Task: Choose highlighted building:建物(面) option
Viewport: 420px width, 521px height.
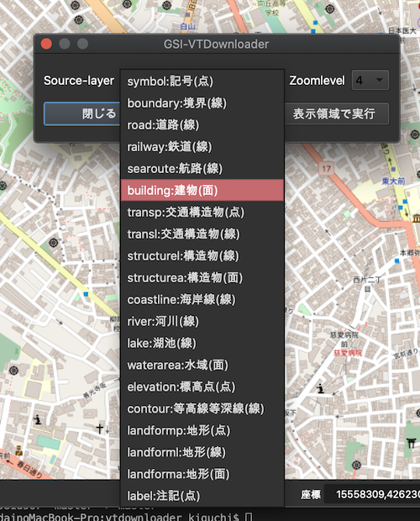Action: (202, 191)
